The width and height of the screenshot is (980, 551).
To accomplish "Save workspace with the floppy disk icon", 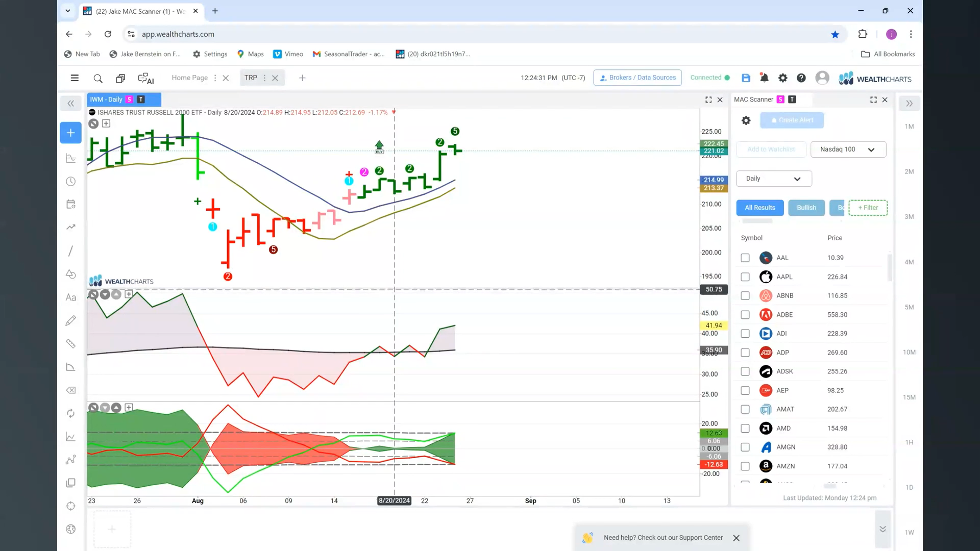I will [746, 78].
